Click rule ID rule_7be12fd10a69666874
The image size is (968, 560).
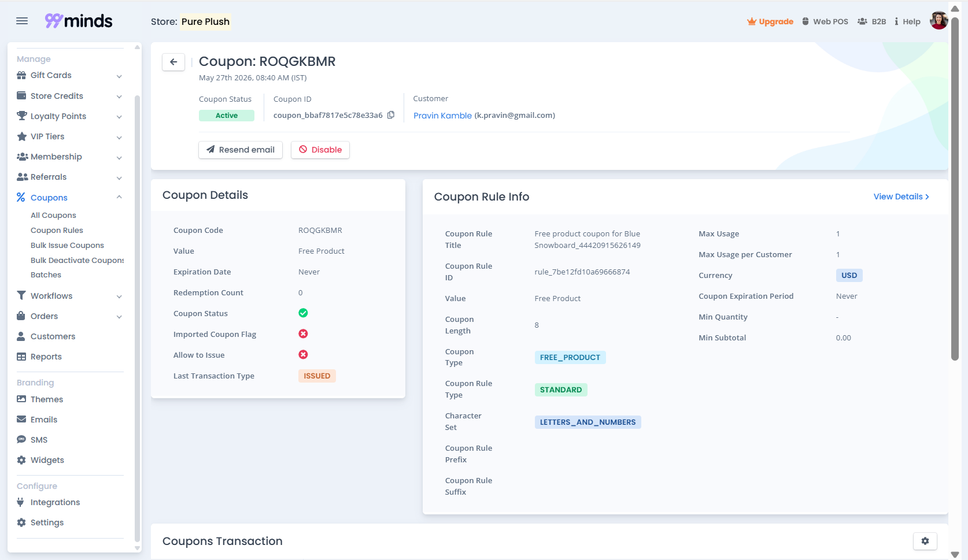point(582,272)
